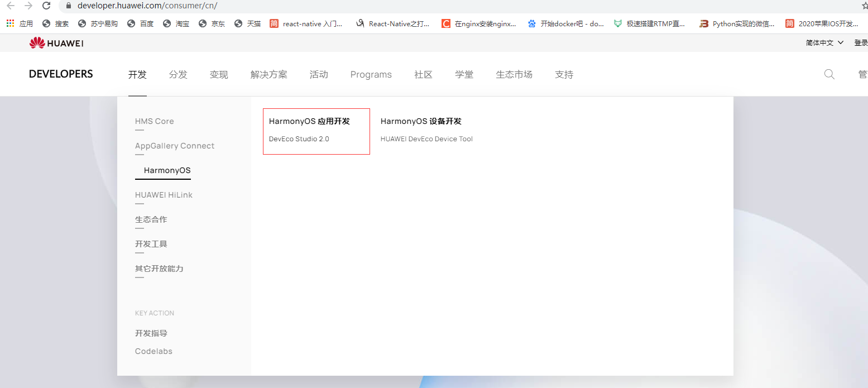The width and height of the screenshot is (868, 388).
Task: Open the 应用 apps grid bookmark
Action: pyautogui.click(x=20, y=23)
